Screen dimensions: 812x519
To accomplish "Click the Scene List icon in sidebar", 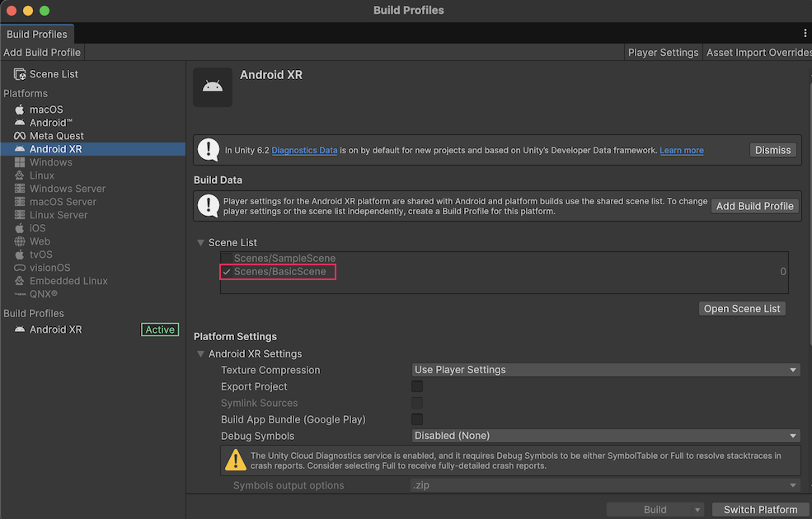I will [20, 74].
